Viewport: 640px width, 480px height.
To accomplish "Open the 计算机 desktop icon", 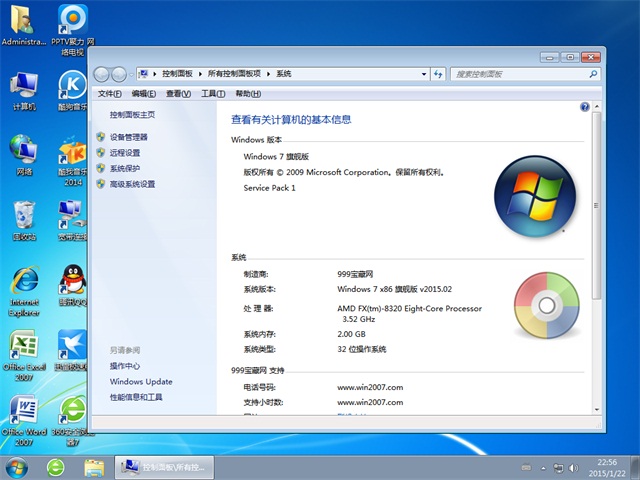I will point(24,91).
